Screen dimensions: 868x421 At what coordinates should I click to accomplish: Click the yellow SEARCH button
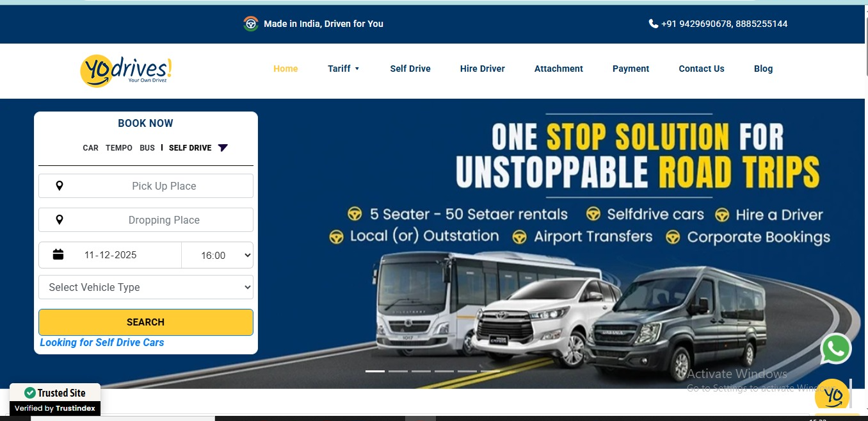(x=146, y=322)
